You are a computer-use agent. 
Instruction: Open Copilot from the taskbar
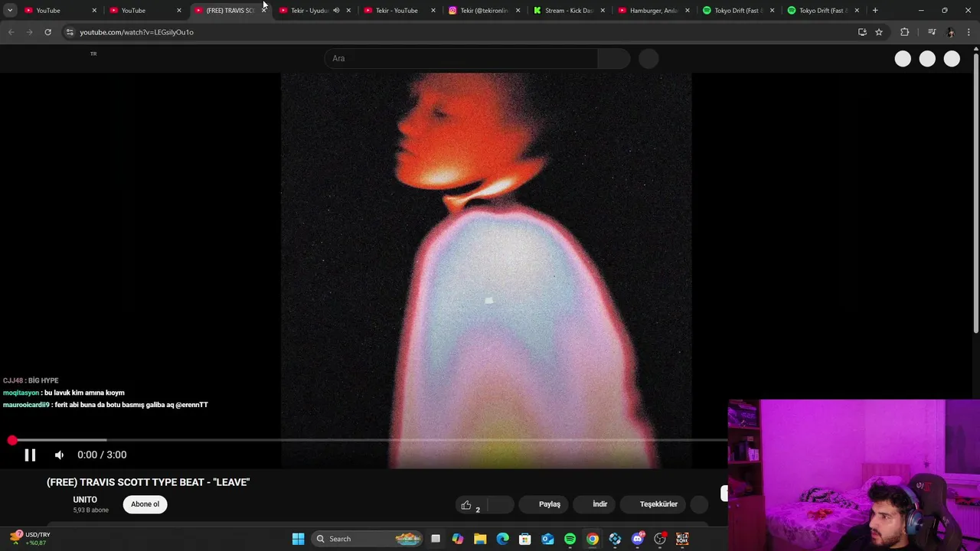click(458, 539)
